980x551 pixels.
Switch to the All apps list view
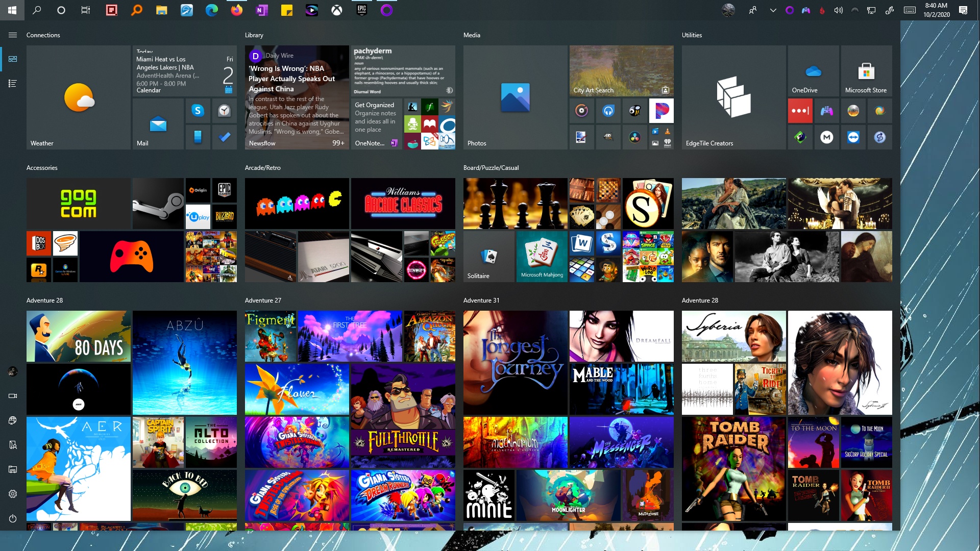click(13, 83)
